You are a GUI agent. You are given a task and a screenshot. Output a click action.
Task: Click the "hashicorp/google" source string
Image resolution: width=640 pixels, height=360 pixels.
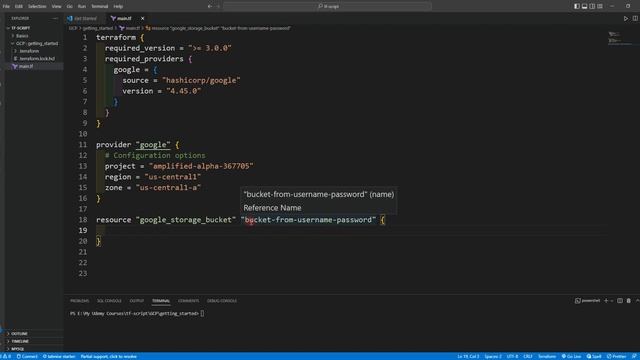(201, 80)
